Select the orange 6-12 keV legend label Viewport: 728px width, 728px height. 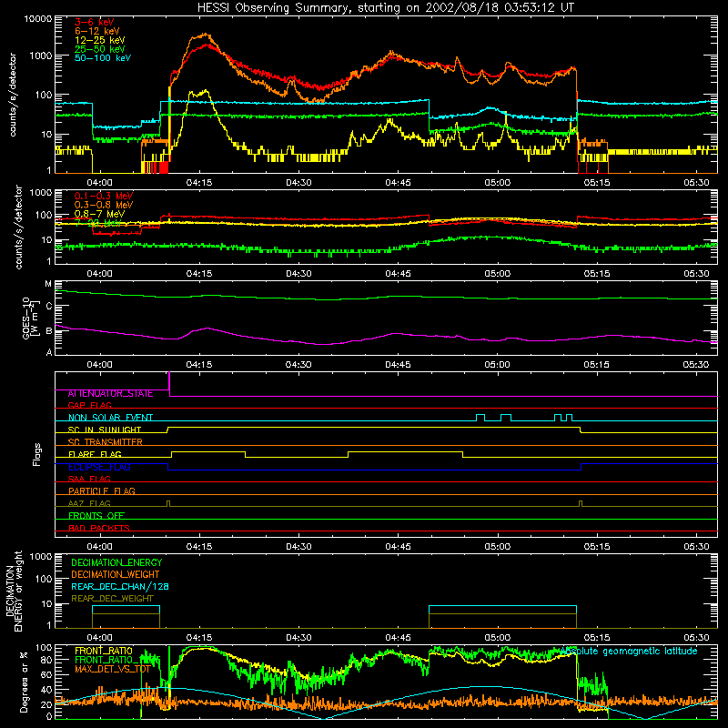[x=97, y=31]
